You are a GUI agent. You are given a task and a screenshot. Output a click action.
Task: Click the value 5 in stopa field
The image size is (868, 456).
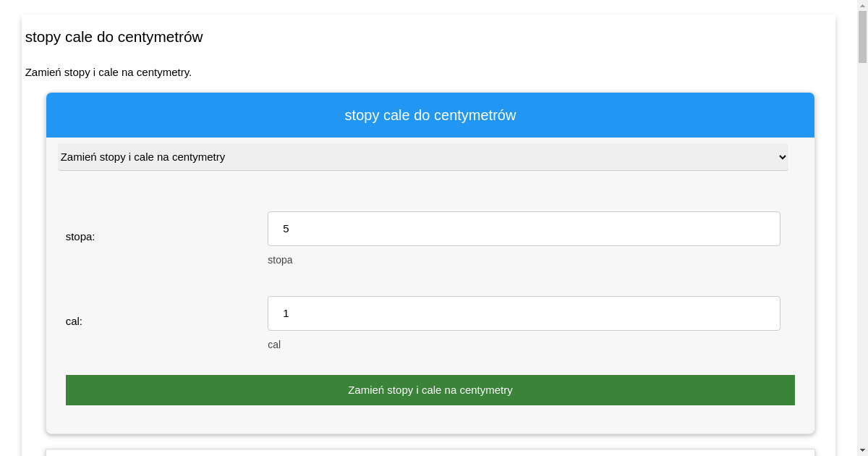pyautogui.click(x=286, y=229)
